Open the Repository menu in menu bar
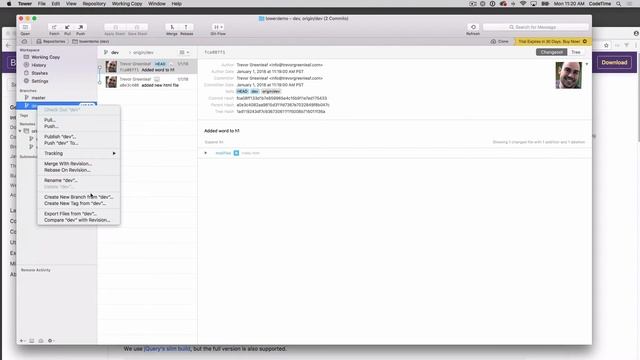Image resolution: width=640 pixels, height=360 pixels. point(94,4)
